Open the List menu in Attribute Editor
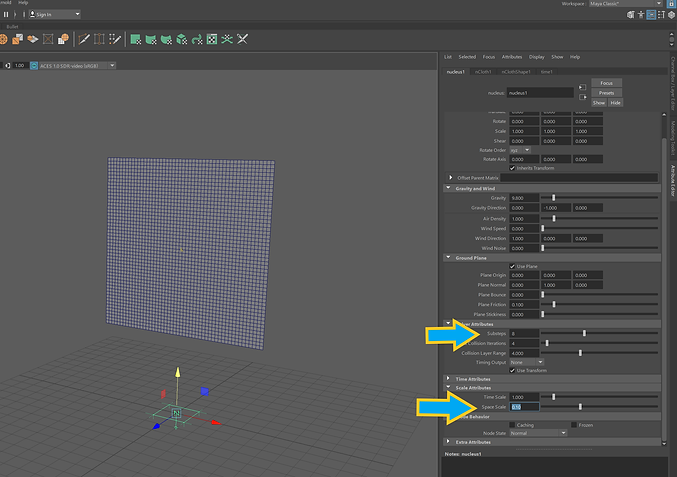 pyautogui.click(x=448, y=57)
